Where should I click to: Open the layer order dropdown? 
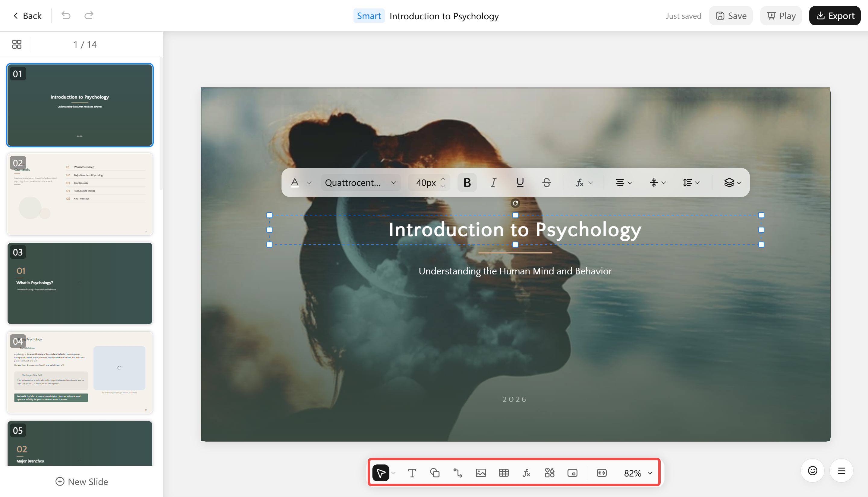[x=732, y=183]
